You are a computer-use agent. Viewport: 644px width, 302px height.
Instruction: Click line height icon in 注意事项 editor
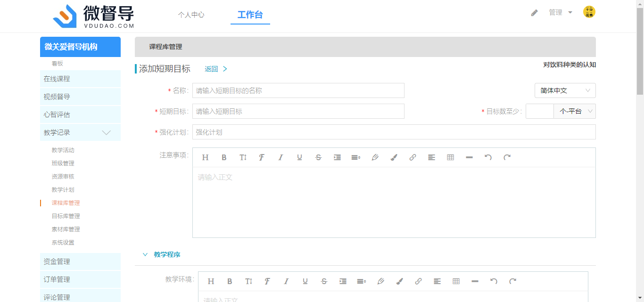pyautogui.click(x=356, y=157)
